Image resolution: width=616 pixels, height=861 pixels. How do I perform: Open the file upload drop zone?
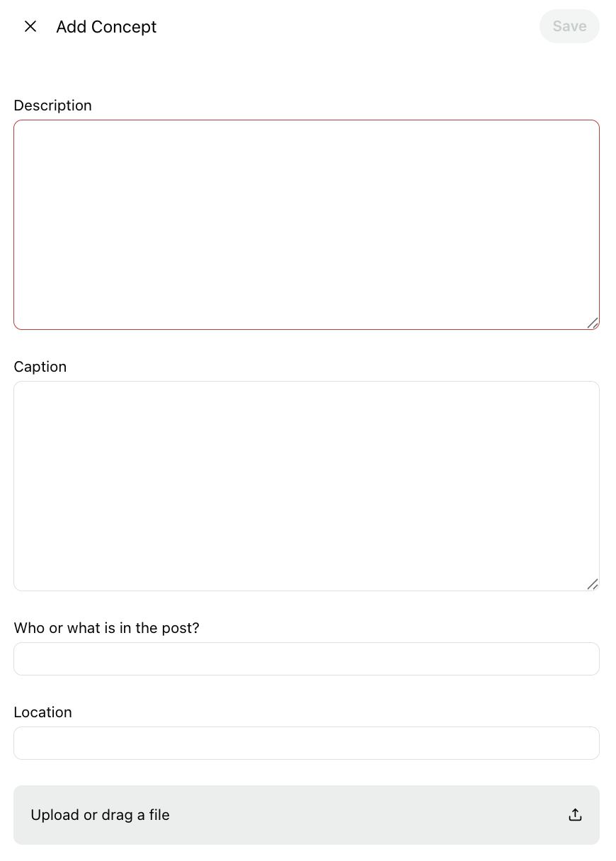307,814
